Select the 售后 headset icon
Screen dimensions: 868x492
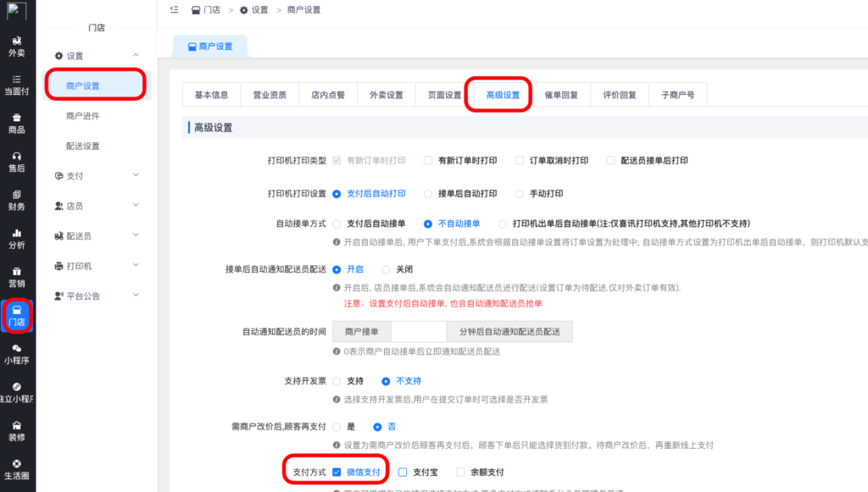tap(17, 162)
